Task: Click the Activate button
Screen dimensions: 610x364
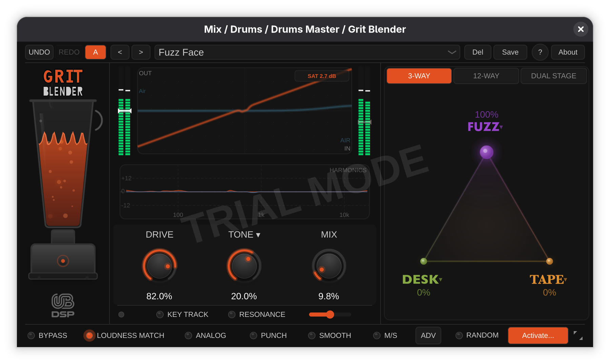Action: (x=538, y=336)
